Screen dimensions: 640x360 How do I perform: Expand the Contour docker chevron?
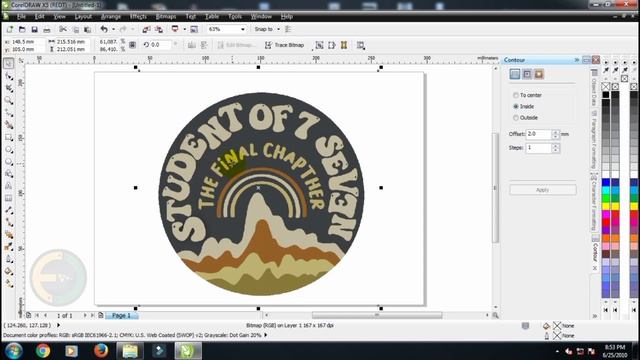coord(577,60)
